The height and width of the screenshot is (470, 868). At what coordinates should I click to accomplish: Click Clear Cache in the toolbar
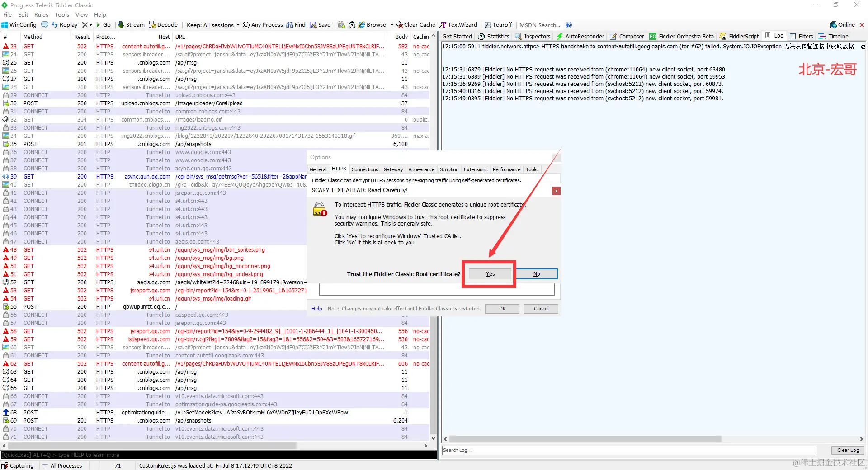[415, 25]
